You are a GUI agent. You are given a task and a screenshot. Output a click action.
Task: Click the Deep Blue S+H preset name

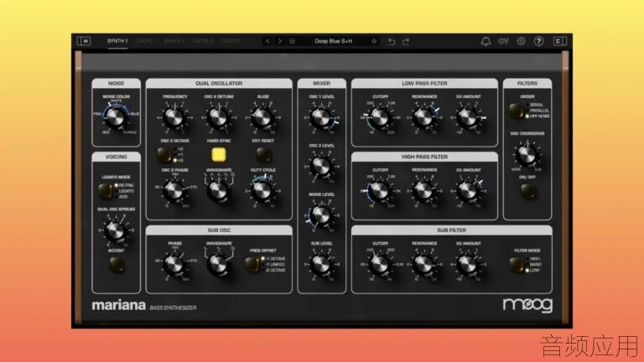pyautogui.click(x=333, y=41)
